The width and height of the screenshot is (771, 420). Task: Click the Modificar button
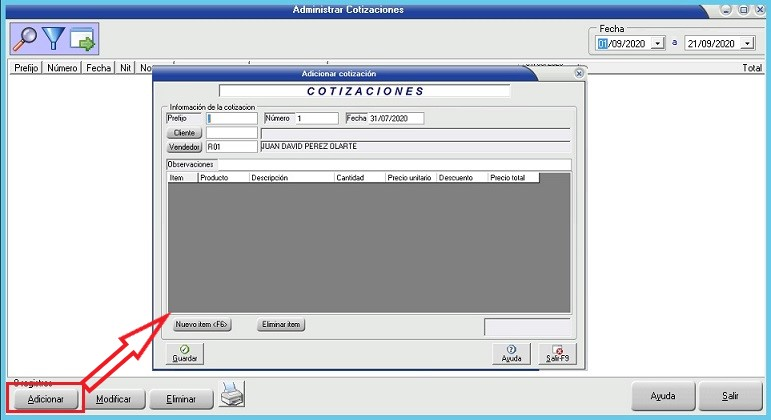(113, 398)
